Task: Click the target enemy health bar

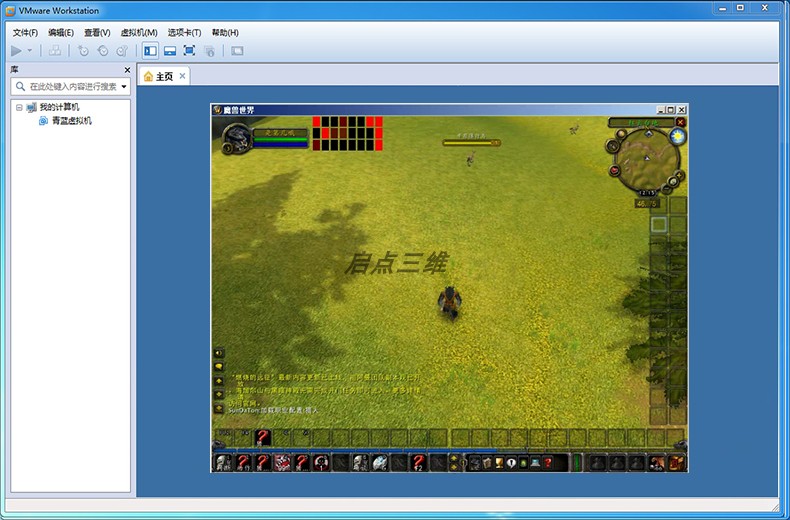Action: (x=472, y=143)
